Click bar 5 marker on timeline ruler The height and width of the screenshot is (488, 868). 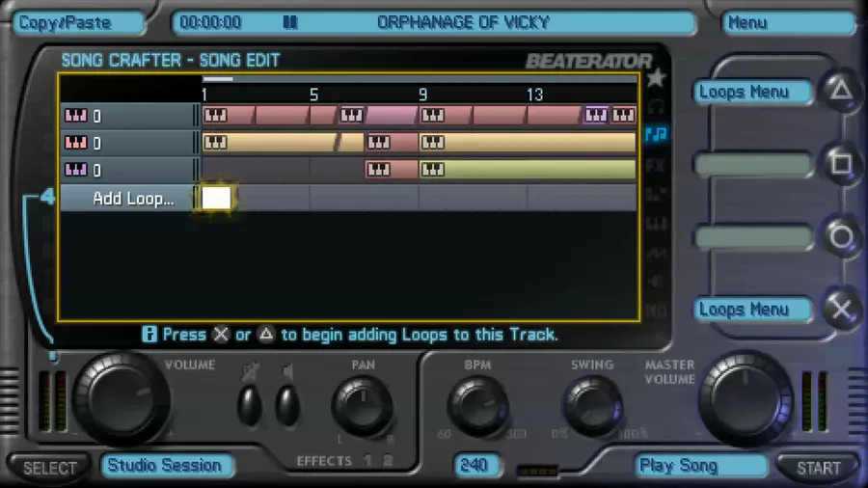coord(313,95)
